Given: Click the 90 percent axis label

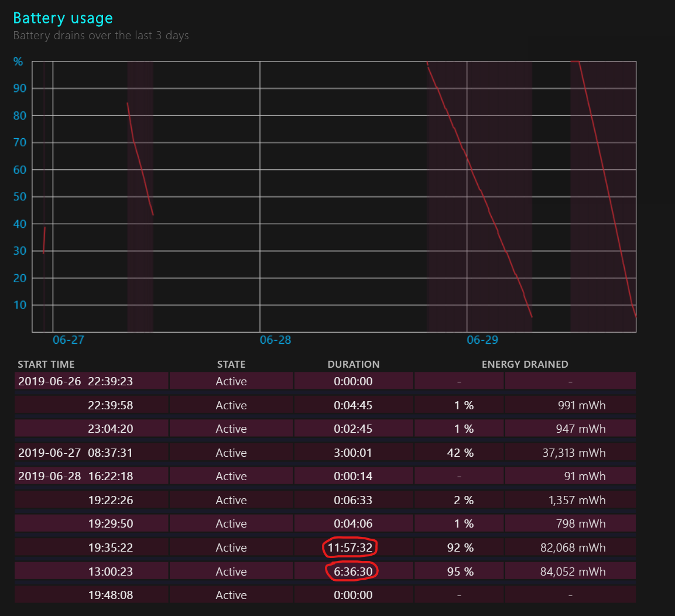Looking at the screenshot, I should (20, 88).
